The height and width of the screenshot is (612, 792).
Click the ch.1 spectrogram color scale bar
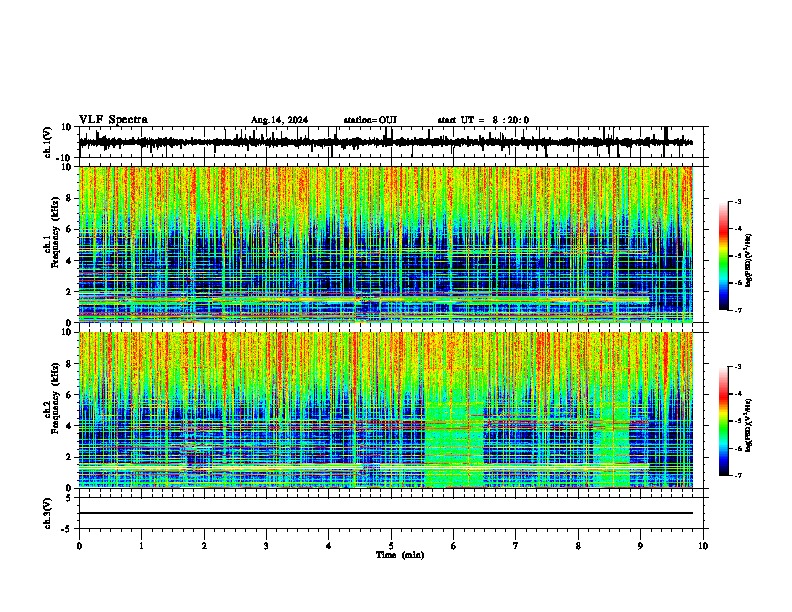pyautogui.click(x=723, y=255)
